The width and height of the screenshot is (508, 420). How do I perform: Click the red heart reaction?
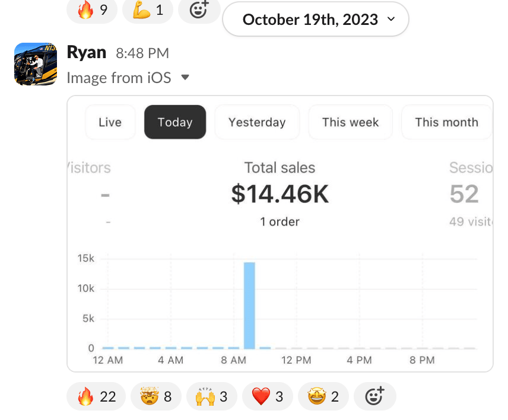[267, 396]
